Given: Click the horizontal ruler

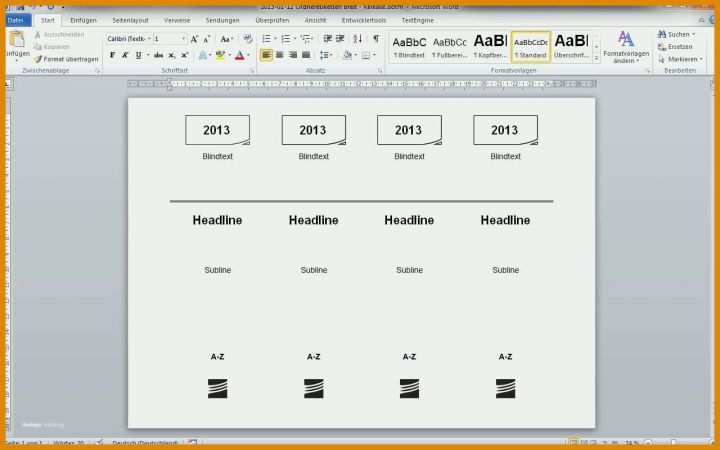Looking at the screenshot, I should click(361, 84).
